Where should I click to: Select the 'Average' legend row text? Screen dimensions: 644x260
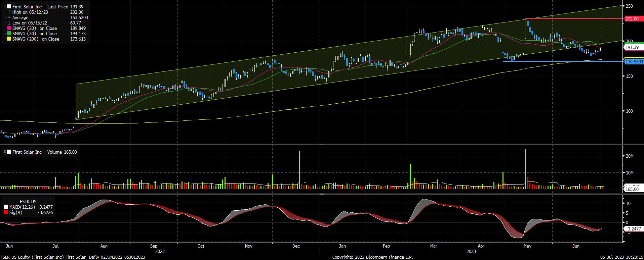pyautogui.click(x=20, y=17)
